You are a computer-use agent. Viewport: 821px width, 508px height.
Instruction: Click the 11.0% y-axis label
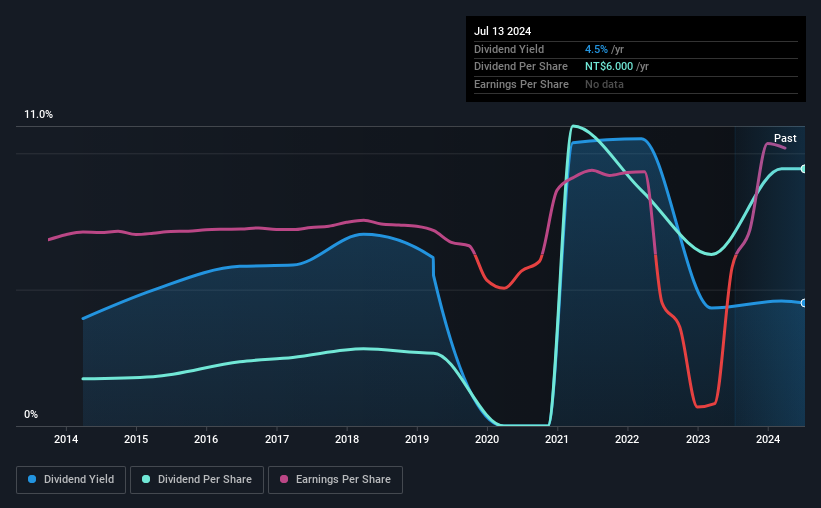[39, 115]
